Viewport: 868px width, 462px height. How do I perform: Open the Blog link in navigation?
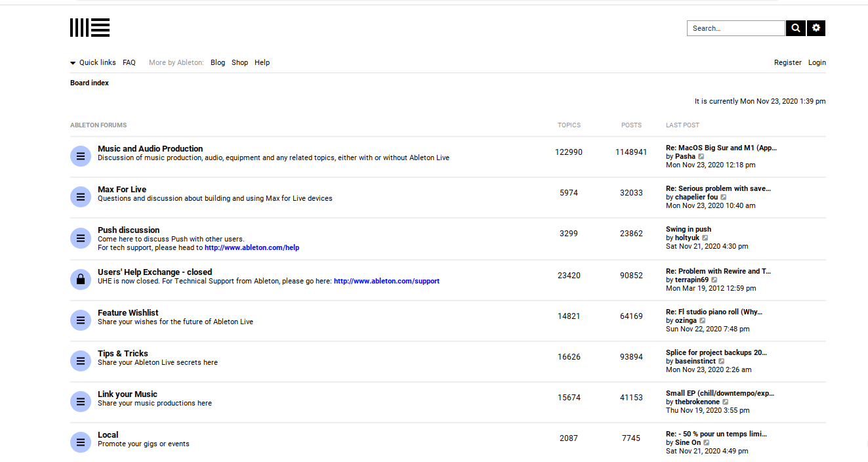click(218, 63)
